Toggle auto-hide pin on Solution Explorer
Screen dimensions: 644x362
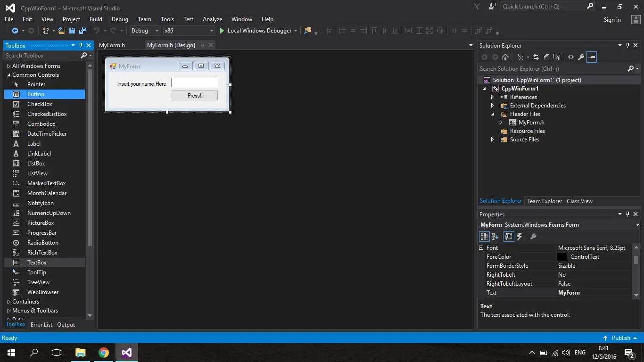point(627,46)
